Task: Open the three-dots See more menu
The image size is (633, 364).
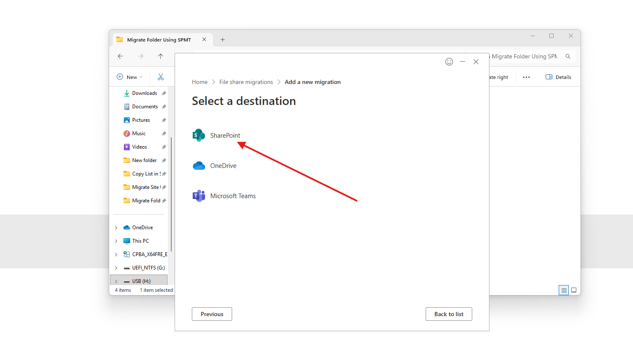Action: click(526, 77)
